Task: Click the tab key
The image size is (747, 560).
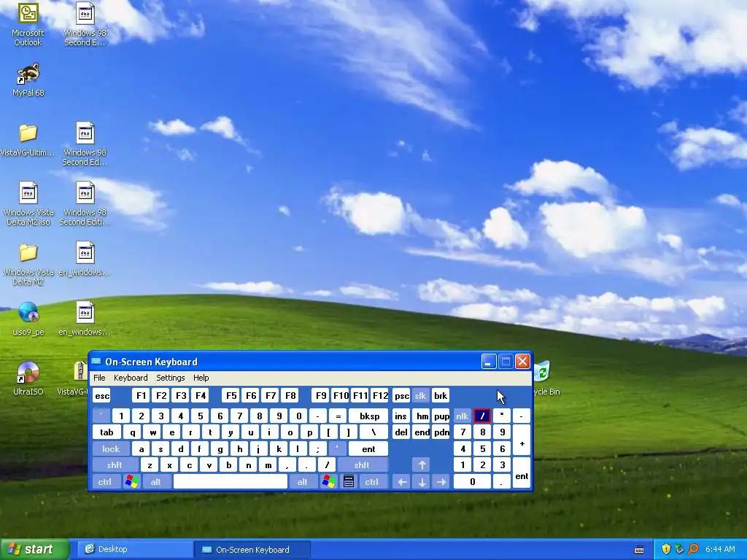Action: 107,432
